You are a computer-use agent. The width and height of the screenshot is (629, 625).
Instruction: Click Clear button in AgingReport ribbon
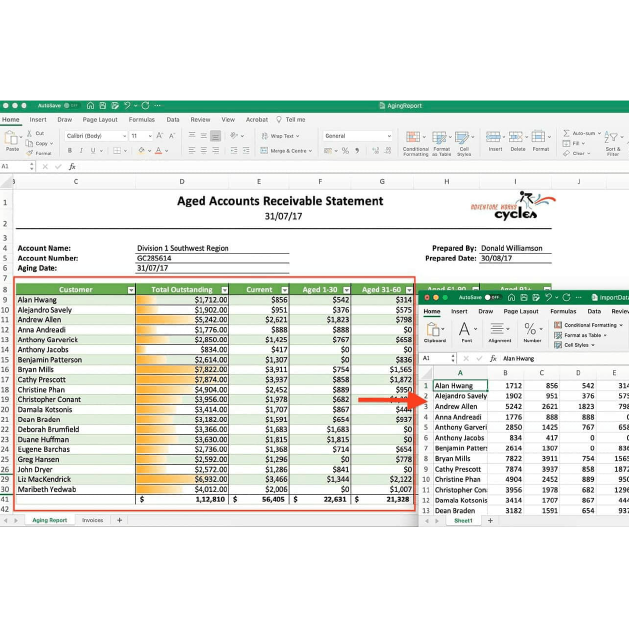click(x=576, y=153)
